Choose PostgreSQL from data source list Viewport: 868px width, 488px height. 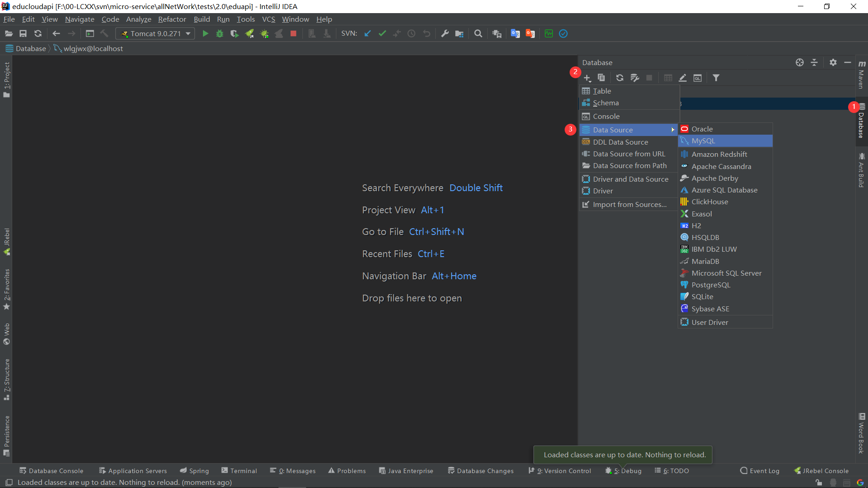pyautogui.click(x=725, y=285)
